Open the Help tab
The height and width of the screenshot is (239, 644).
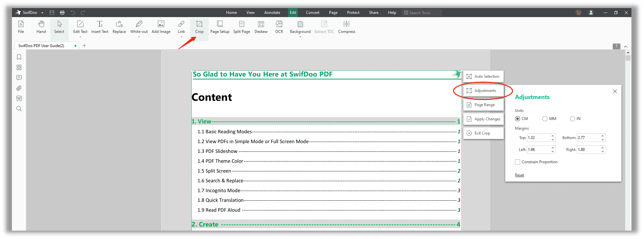(392, 13)
